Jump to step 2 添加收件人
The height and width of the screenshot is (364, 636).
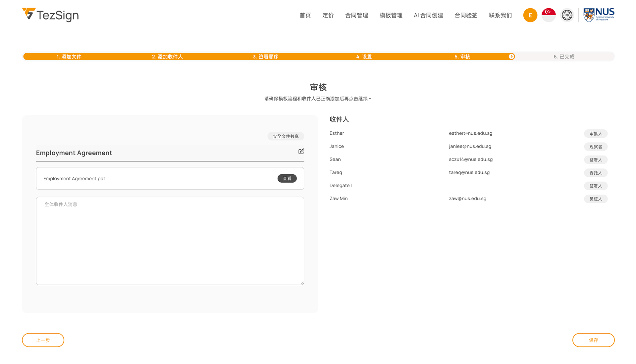point(167,57)
